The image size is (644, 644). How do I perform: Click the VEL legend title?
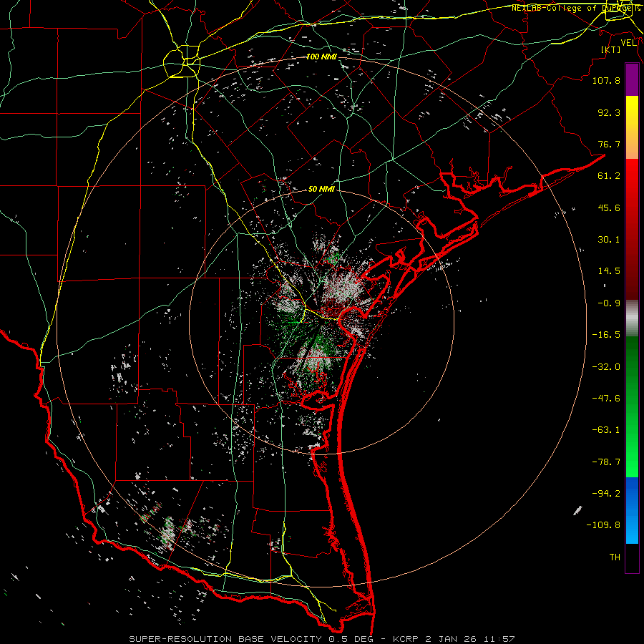(629, 43)
